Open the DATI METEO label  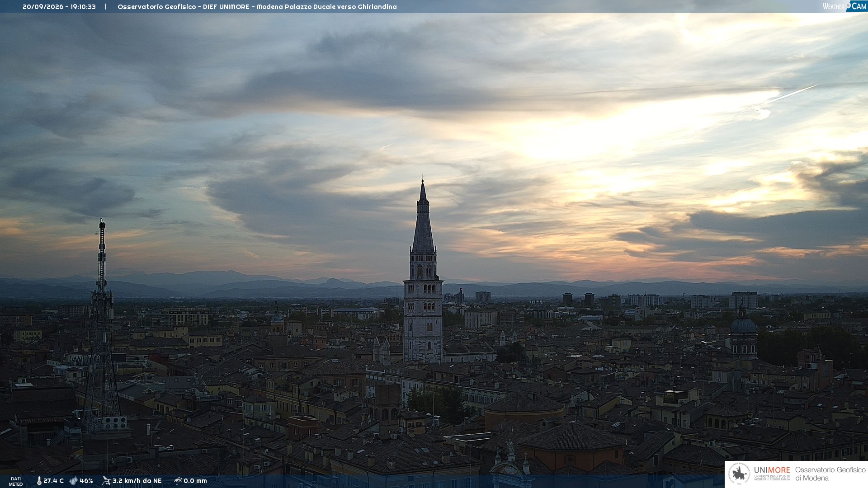tap(16, 481)
